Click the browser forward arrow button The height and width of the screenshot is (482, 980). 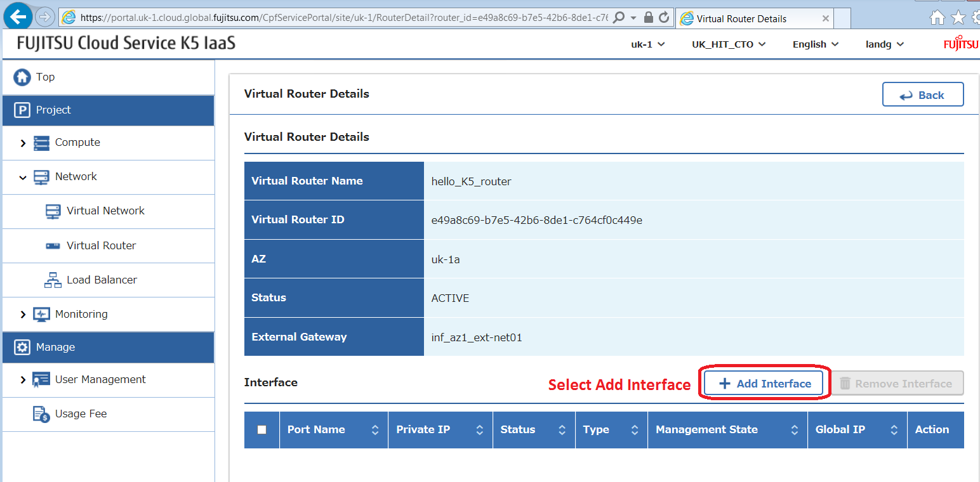(x=44, y=17)
